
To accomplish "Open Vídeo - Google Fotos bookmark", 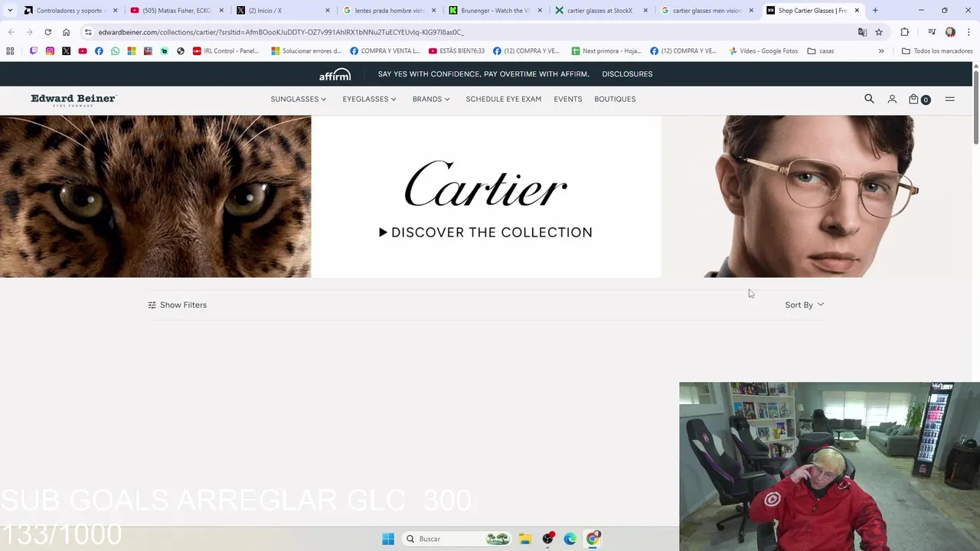I will coord(763,51).
